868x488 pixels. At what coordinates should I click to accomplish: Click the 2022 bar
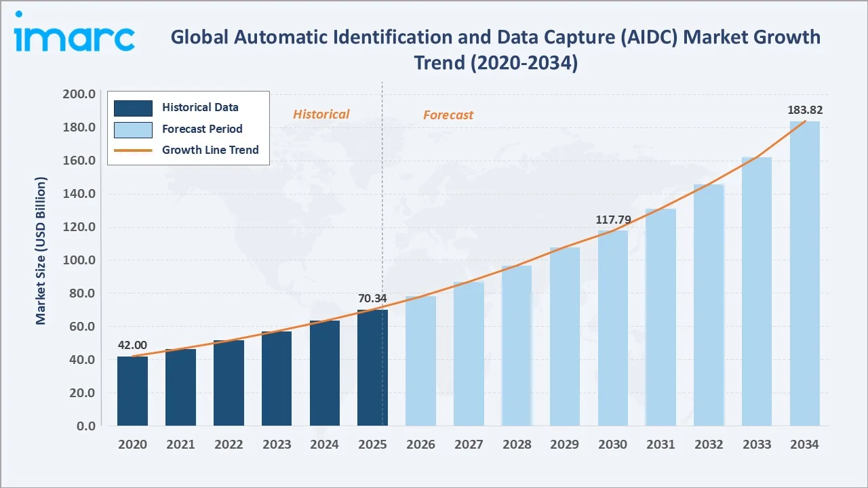229,383
